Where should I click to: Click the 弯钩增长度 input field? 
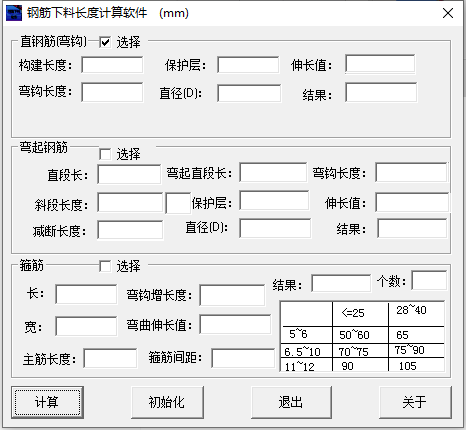(232, 295)
